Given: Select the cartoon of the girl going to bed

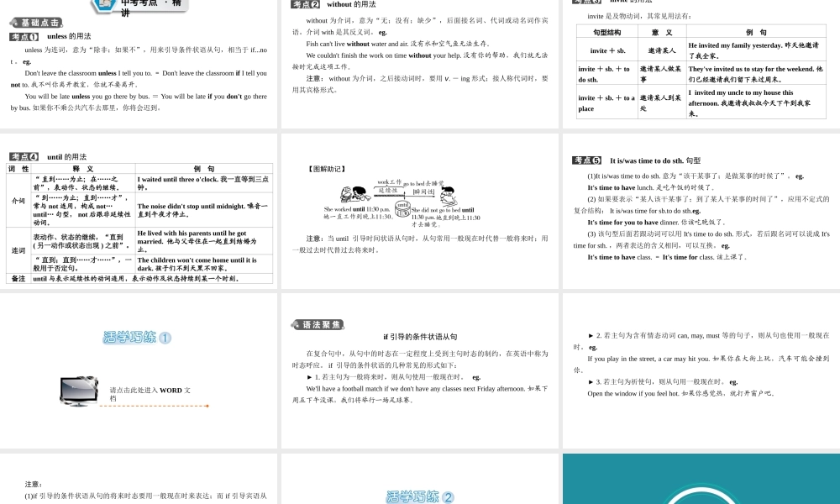Looking at the screenshot, I should click(448, 197).
